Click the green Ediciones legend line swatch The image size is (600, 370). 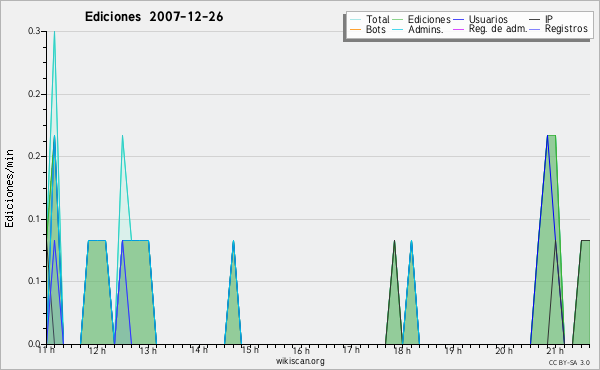pyautogui.click(x=398, y=20)
